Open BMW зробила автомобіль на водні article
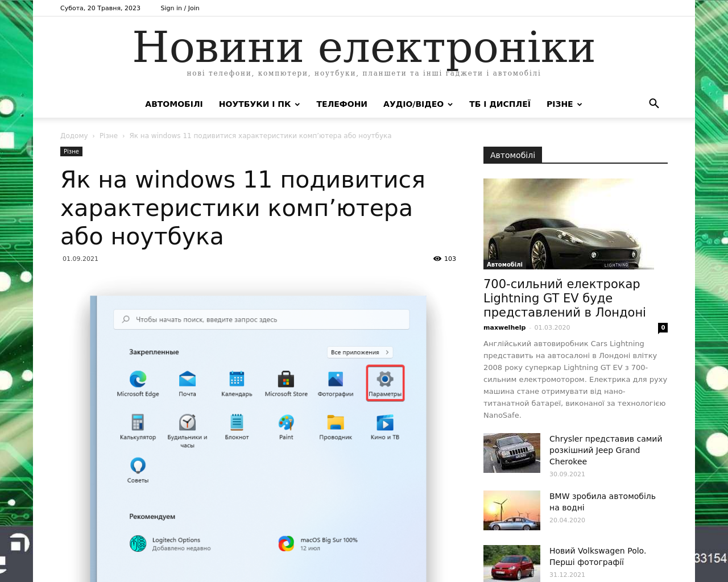 click(602, 502)
